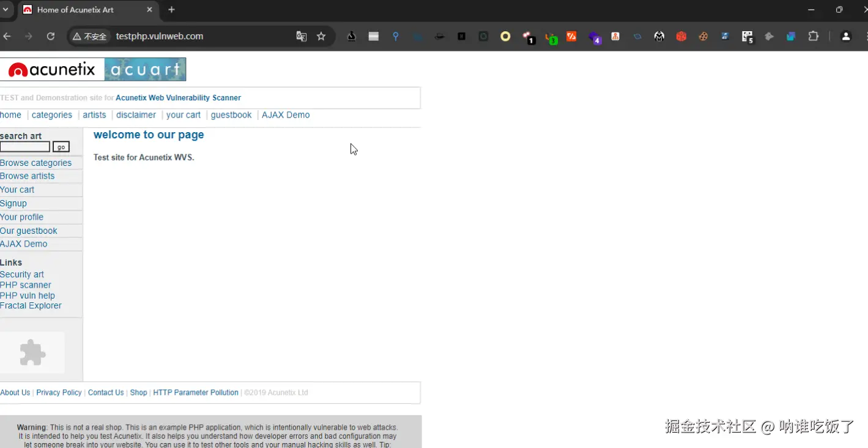Open the PHP scanner link

point(26,285)
